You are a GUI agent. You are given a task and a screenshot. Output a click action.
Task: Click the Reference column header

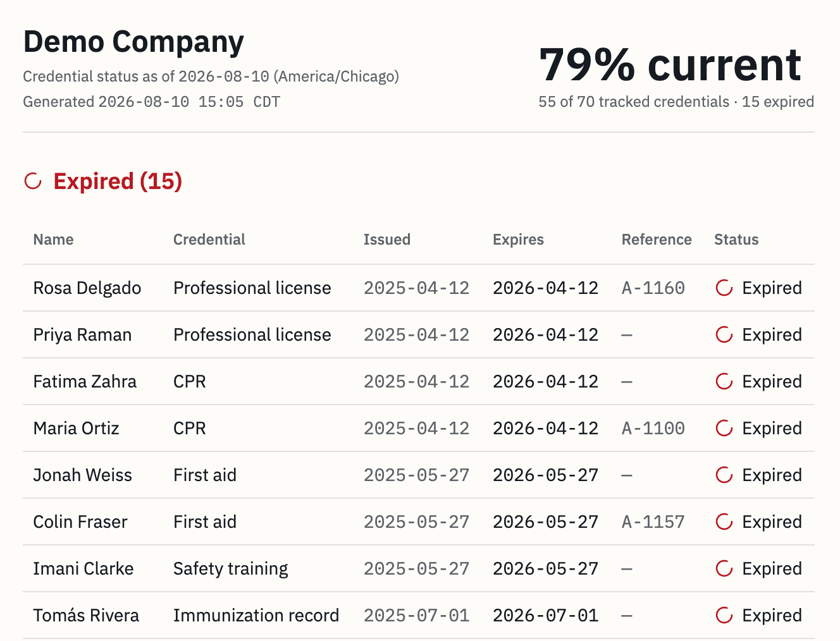point(657,240)
